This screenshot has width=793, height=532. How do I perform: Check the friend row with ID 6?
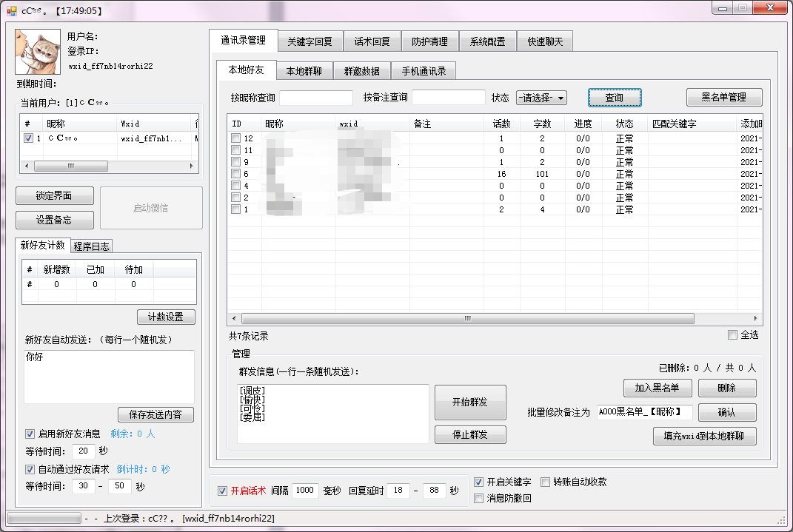(x=235, y=174)
